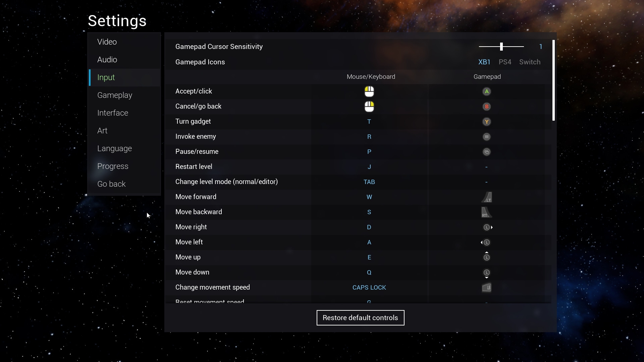Click the RT trigger icon for Move backward
This screenshot has width=644, height=362.
486,212
